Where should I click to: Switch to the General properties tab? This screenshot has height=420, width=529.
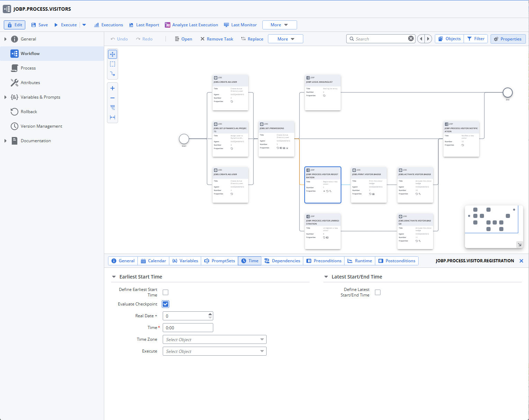(x=123, y=261)
